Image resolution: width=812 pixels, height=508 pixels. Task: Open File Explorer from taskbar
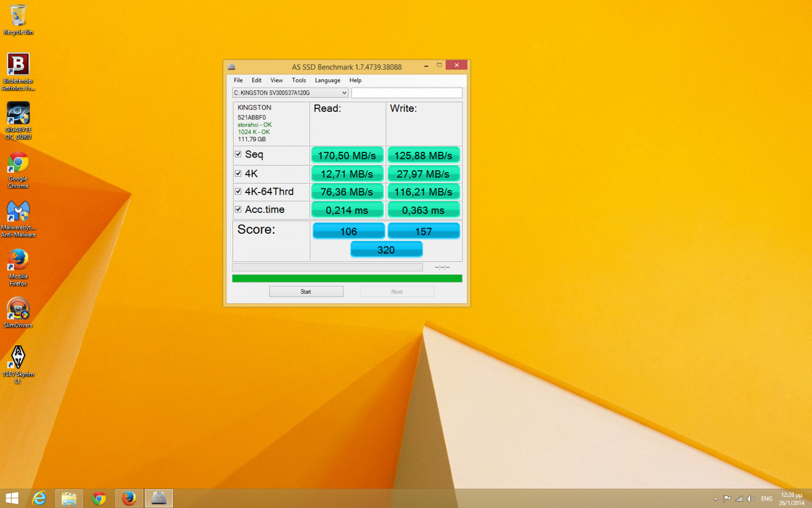69,498
